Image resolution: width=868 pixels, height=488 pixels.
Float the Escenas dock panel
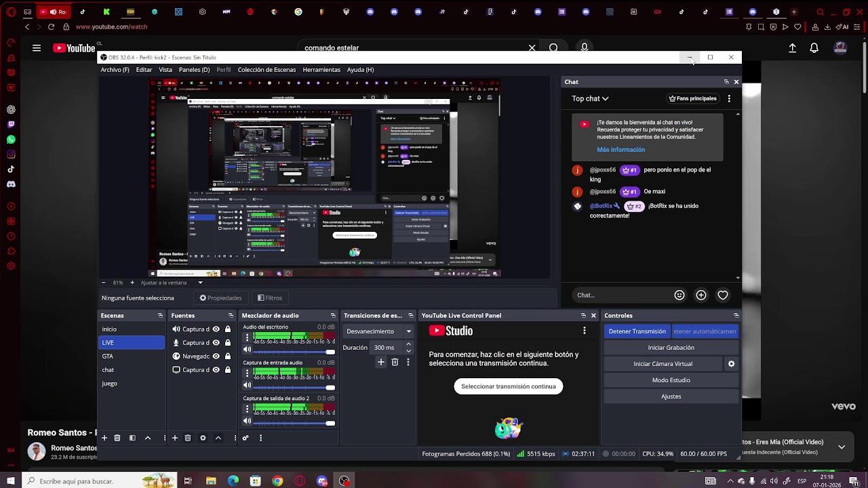(x=160, y=316)
